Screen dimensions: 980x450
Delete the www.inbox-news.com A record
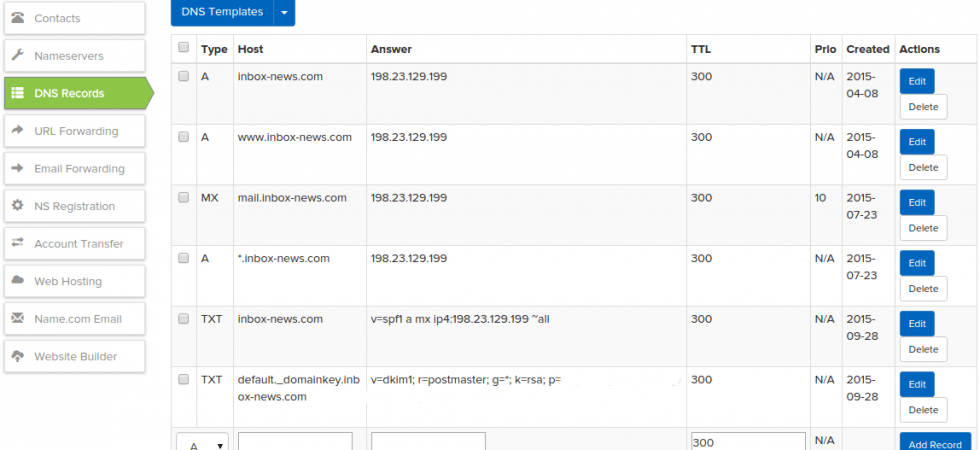pos(923,168)
